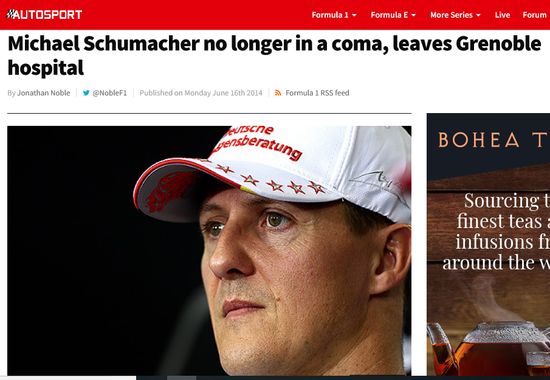Click the Twitter bird icon

(86, 93)
